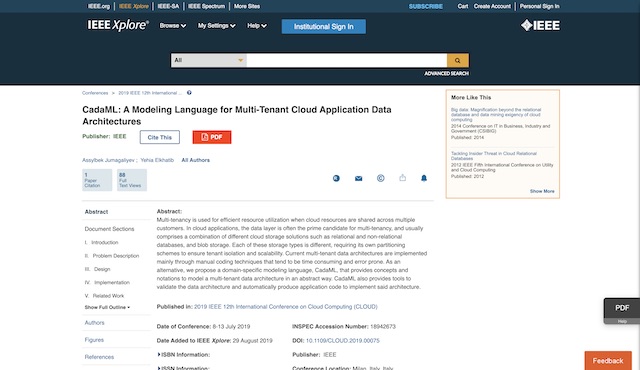Click the IEEE Xplore link in top bar

(134, 6)
